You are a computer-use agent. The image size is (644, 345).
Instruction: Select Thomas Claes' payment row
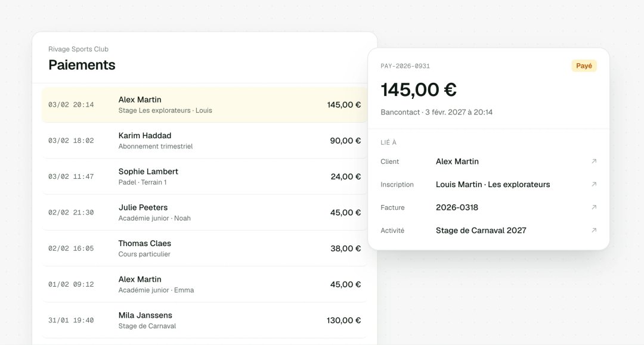click(205, 248)
